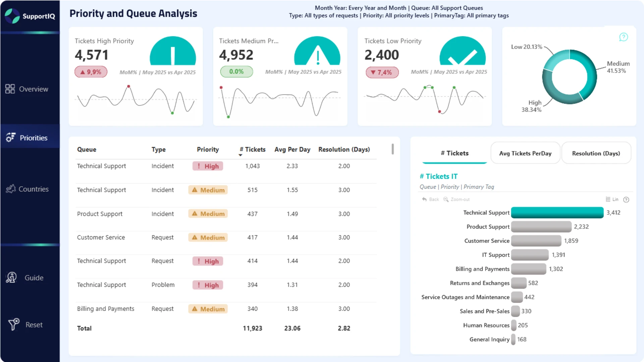644x362 pixels.
Task: Select the Billing and Payments bar
Action: tap(529, 269)
